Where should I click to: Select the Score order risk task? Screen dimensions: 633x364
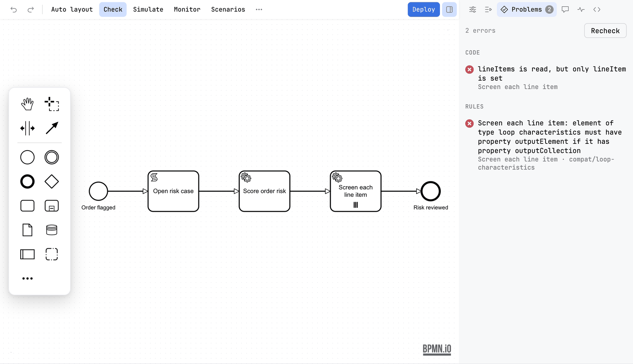click(x=265, y=191)
